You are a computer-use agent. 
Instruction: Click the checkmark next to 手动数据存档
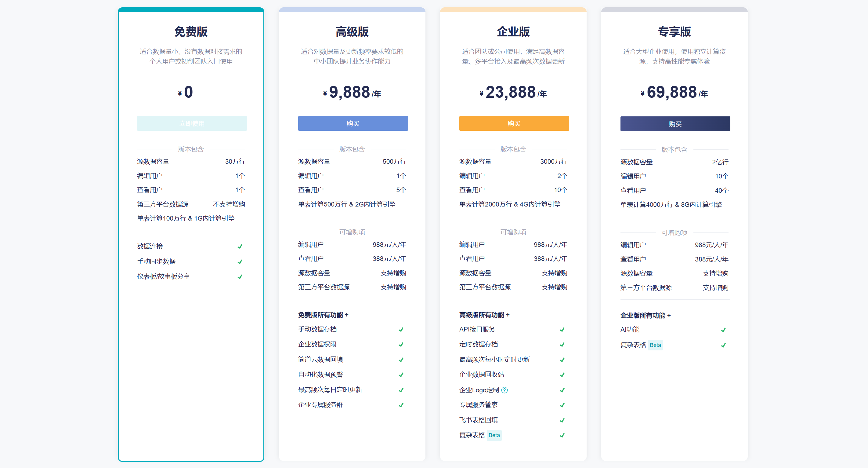point(401,330)
